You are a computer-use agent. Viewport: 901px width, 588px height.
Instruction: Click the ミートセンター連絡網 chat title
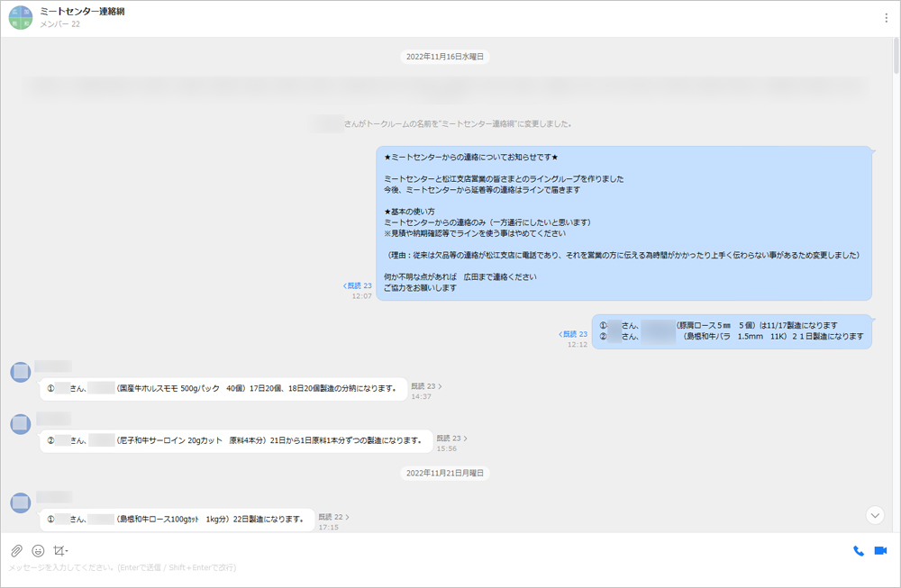click(82, 11)
